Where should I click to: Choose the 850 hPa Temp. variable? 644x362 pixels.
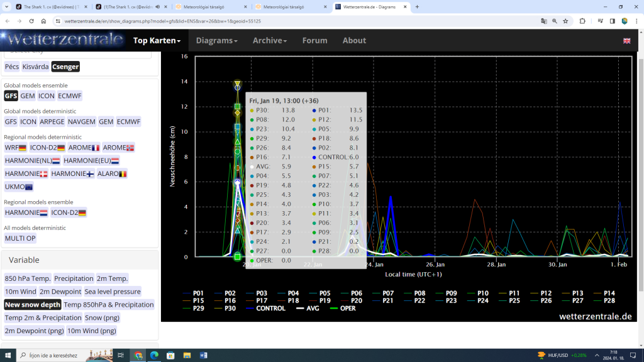(28, 278)
